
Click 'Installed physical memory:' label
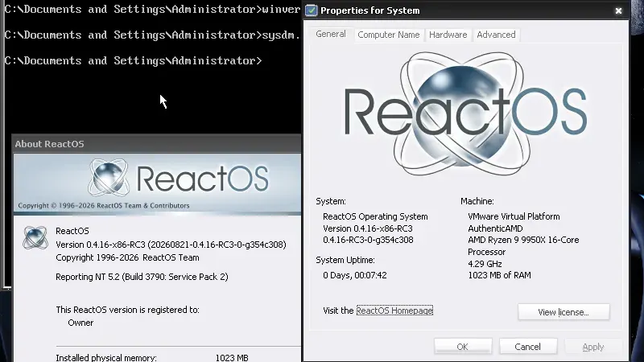coord(106,357)
